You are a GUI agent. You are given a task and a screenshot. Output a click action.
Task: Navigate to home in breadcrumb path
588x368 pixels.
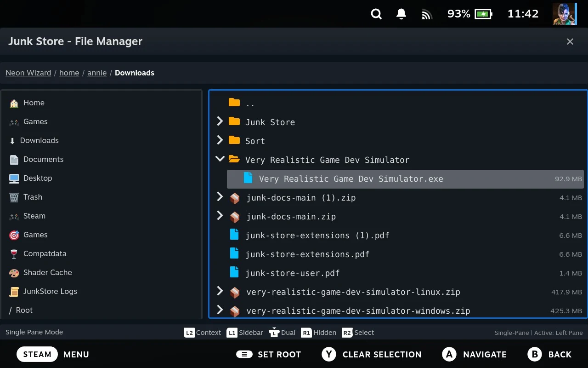coord(69,73)
